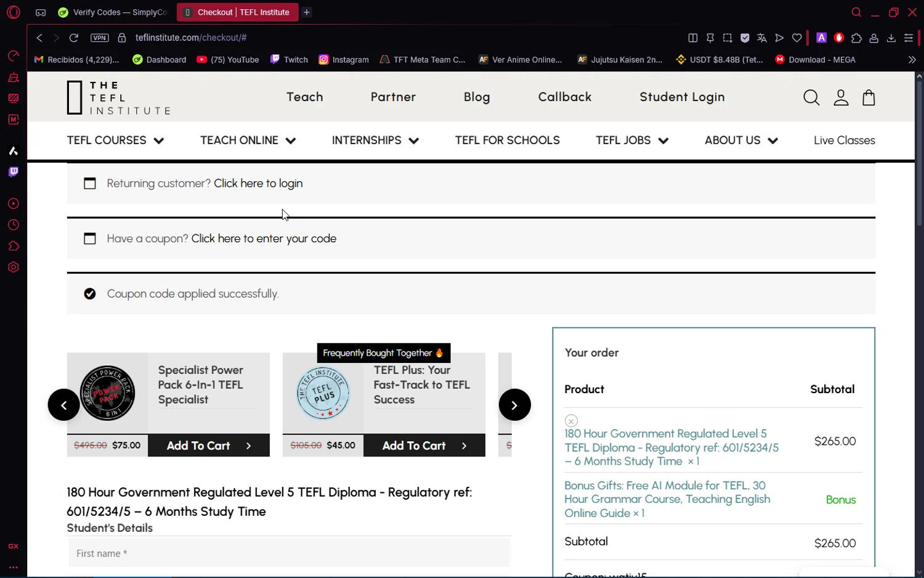Open the 180 Hour Diploma product link in order
This screenshot has height=578, width=924.
[x=671, y=447]
